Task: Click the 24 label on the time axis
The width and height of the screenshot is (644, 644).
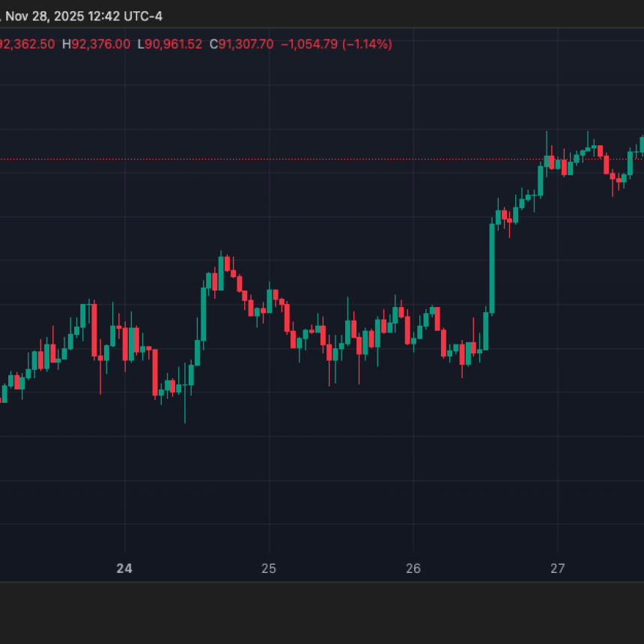Action: click(x=124, y=568)
